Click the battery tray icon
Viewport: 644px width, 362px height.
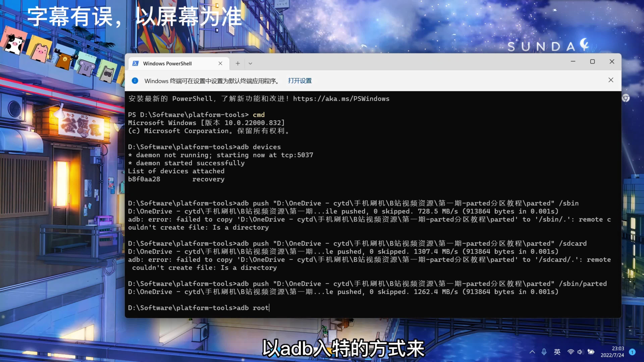(x=591, y=352)
